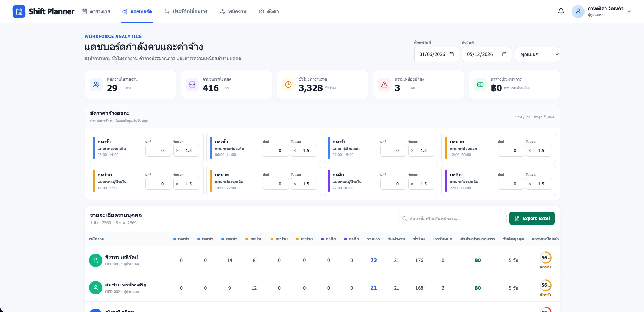Click the warning triangle icon on ความเหนื่อยล้าสูง card
The image size is (644, 312).
click(x=384, y=85)
